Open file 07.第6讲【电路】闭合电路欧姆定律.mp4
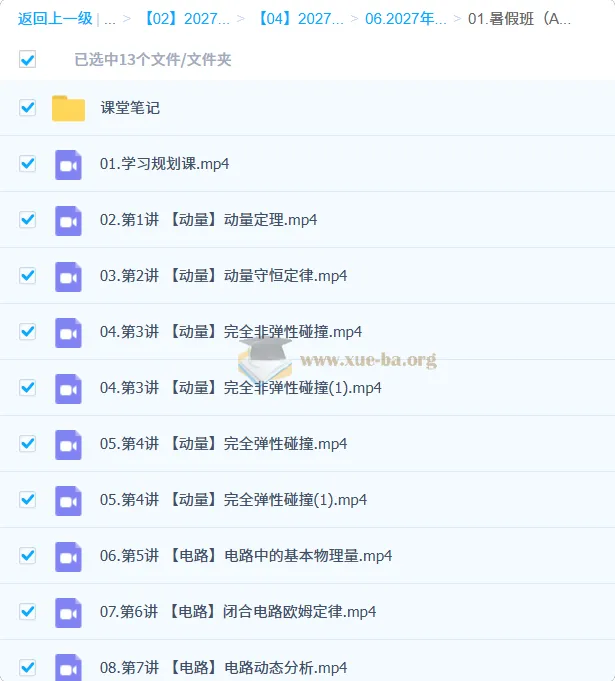Viewport: 615px width, 681px height. [238, 612]
